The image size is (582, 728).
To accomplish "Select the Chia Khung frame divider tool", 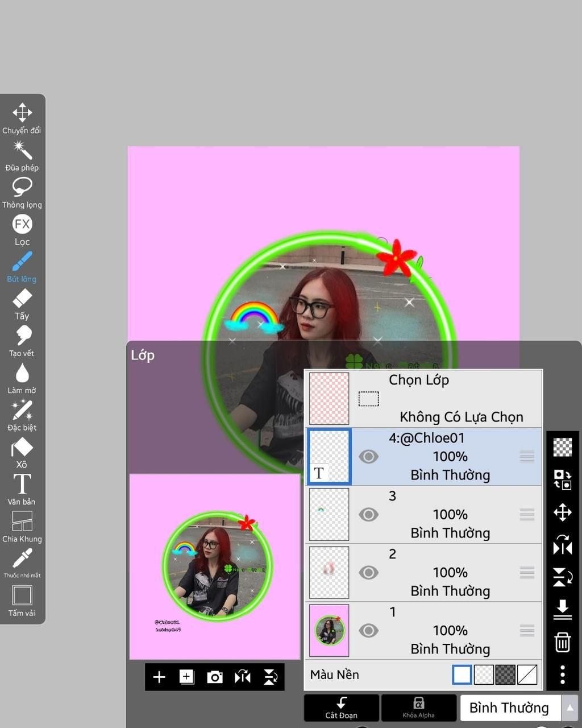I will (22, 527).
